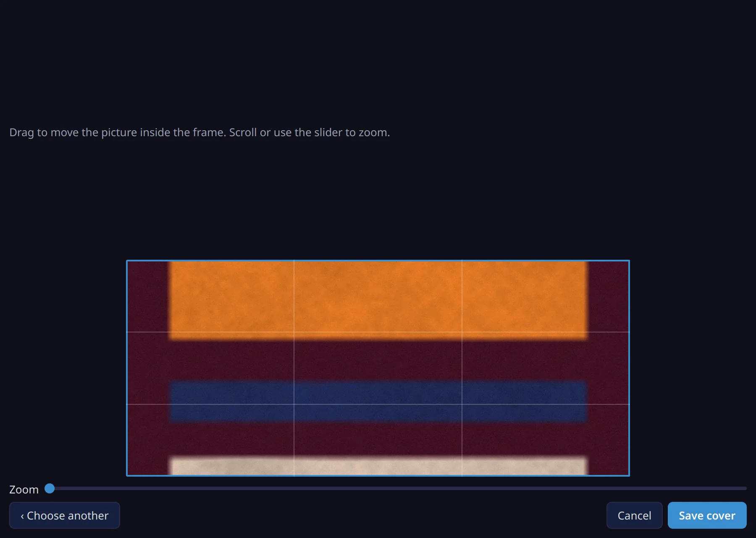756x538 pixels.
Task: Select the bottom-left cell of the crop grid
Action: [x=210, y=440]
